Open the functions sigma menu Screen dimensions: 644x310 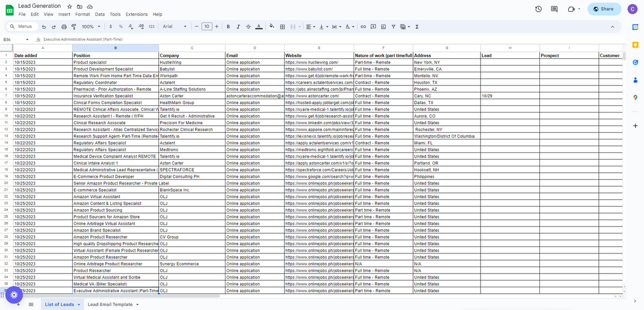pos(417,27)
